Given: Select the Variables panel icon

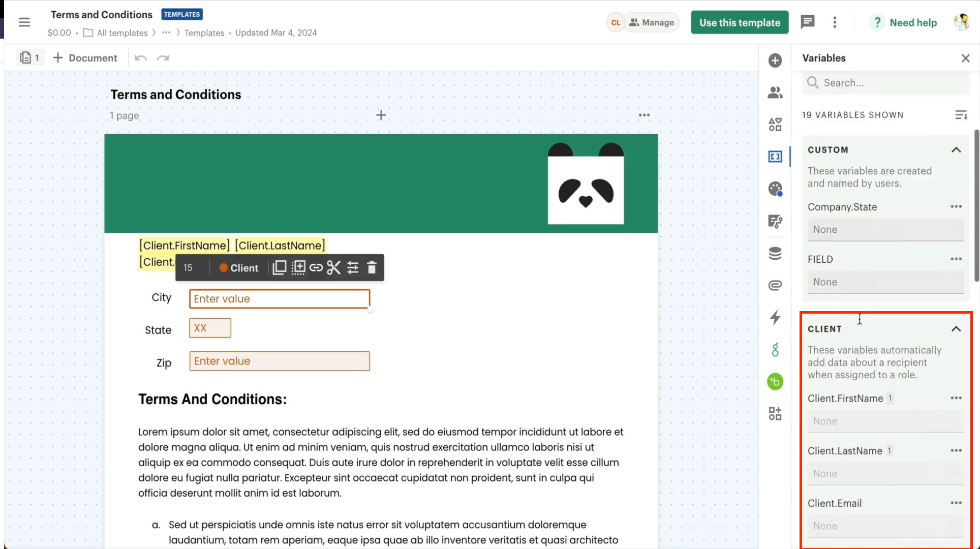Looking at the screenshot, I should point(775,156).
